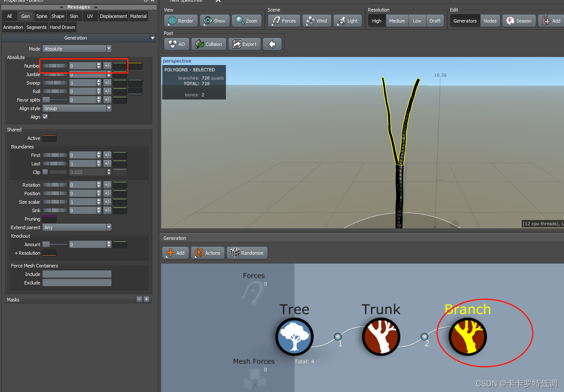
Task: Open the Season button
Action: coord(519,20)
